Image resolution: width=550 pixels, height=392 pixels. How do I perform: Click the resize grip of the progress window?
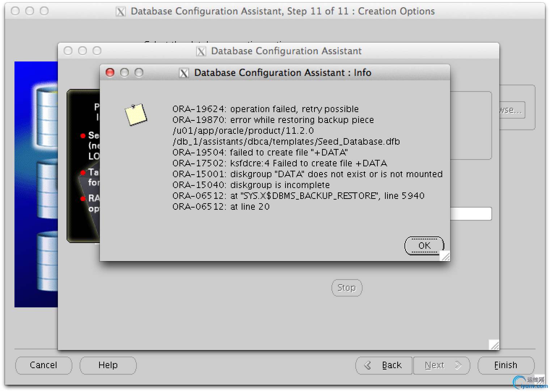click(494, 345)
